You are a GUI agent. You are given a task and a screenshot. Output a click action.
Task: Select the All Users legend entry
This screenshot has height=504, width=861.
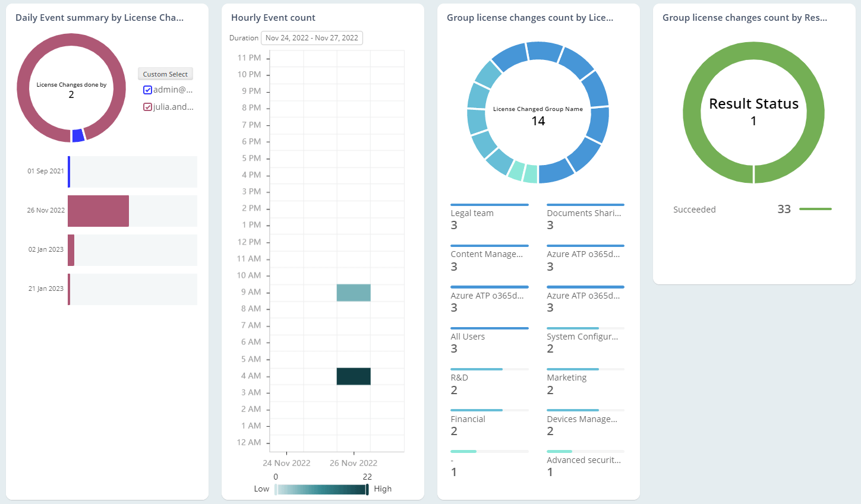click(468, 337)
